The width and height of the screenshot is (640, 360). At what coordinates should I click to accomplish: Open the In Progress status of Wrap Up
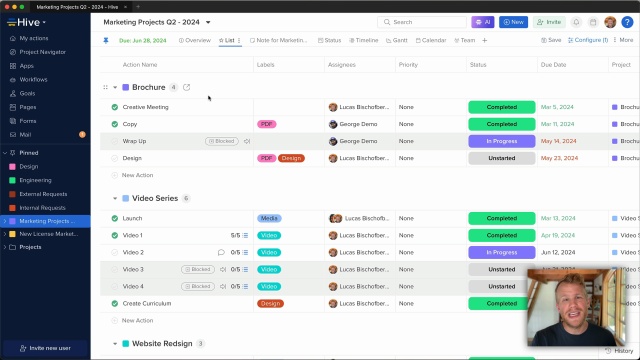pos(502,141)
